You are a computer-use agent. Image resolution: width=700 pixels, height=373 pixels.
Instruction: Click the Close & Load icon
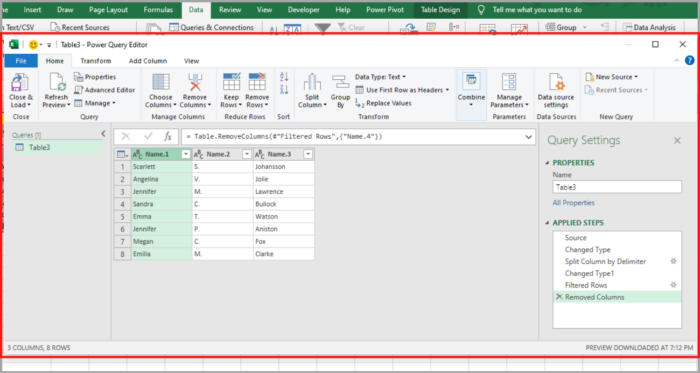[x=20, y=83]
